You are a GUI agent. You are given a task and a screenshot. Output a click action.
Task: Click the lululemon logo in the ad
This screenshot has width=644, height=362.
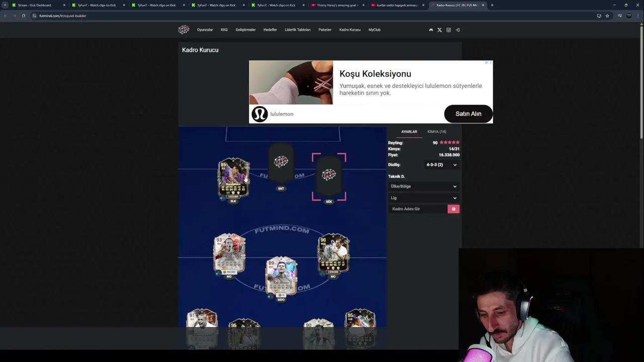point(260,114)
